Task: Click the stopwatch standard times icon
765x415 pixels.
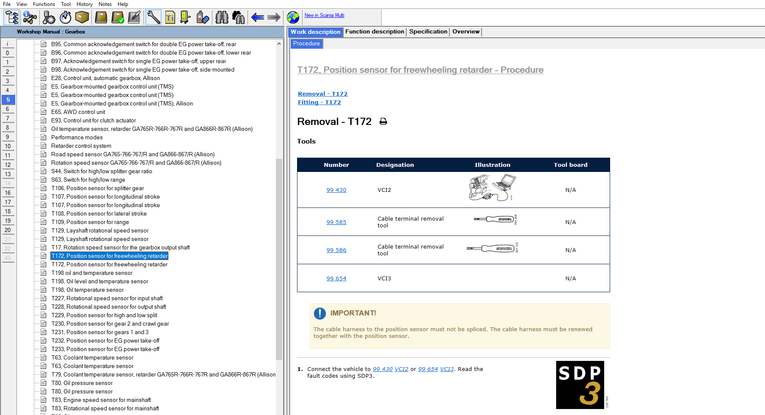Action: tap(65, 17)
